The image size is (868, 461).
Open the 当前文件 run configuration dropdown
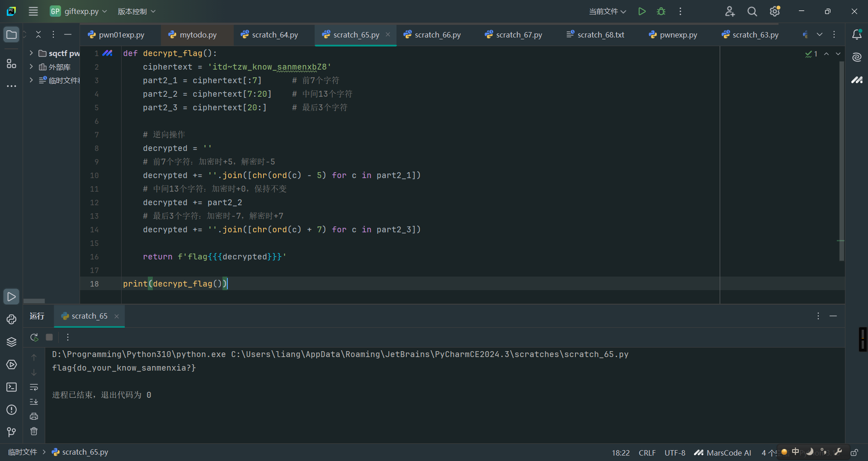coord(607,11)
